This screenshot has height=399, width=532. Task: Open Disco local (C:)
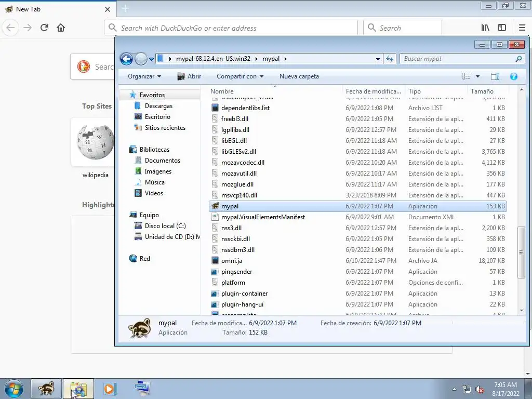coord(165,226)
